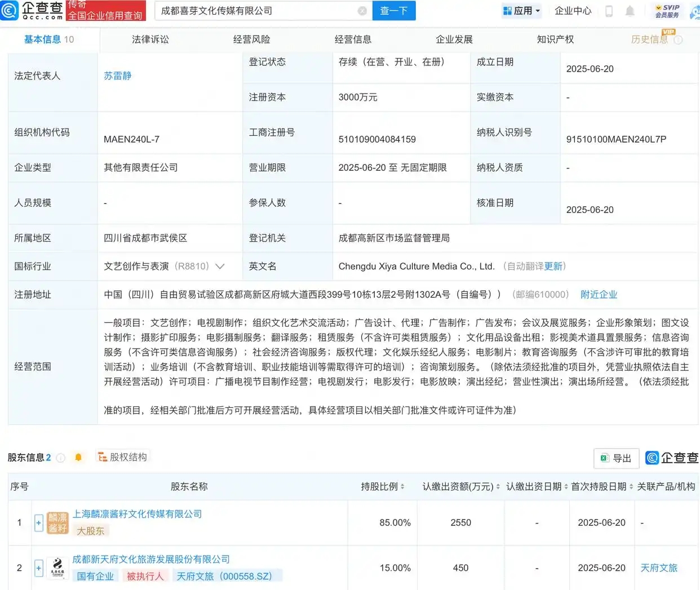700x590 pixels.
Task: Click the 2025-06-20 至 无固定期限 cell
Action: click(393, 168)
